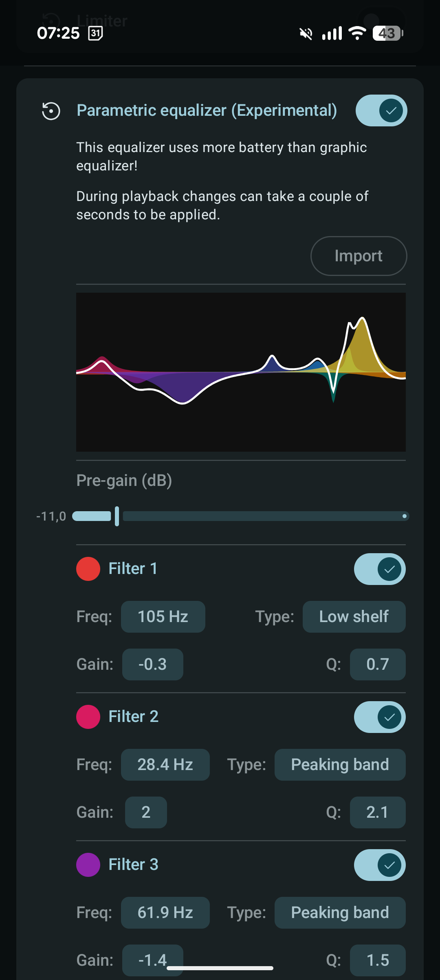
Task: Tap the battery indicator in status bar
Action: pos(387,33)
